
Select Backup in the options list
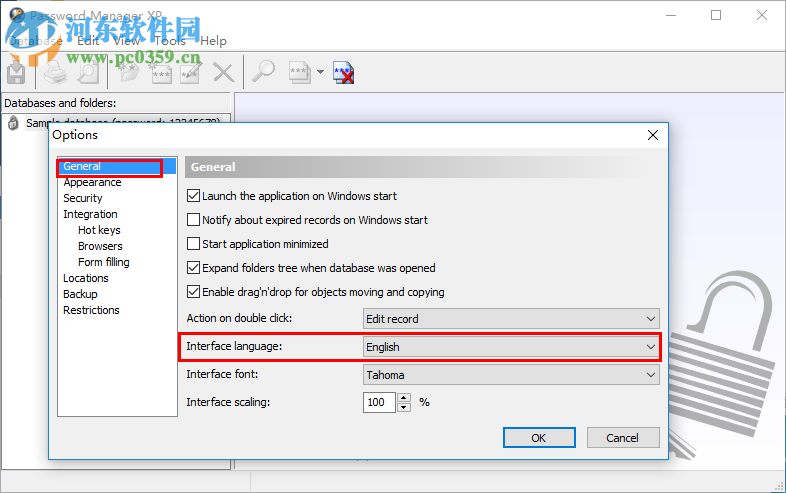pyautogui.click(x=80, y=294)
